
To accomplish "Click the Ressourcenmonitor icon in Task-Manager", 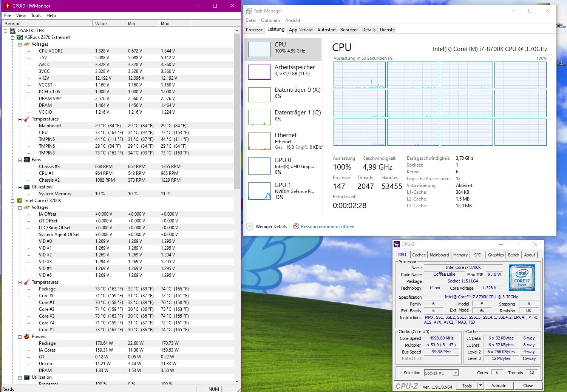I will point(296,226).
